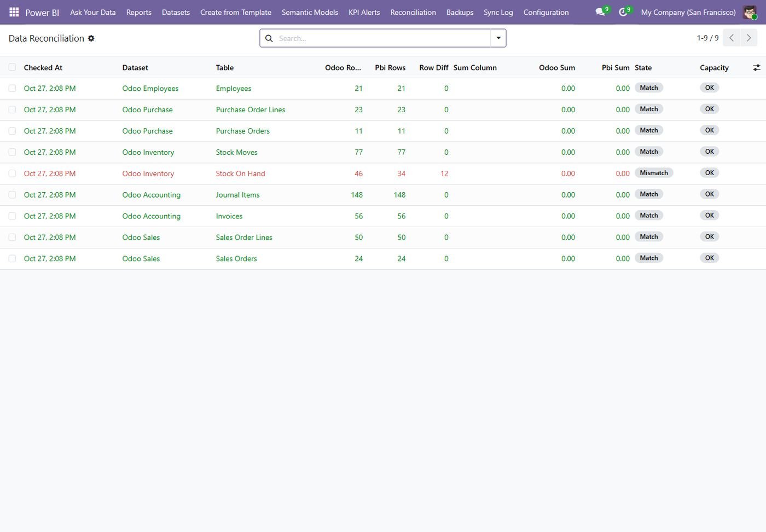The height and width of the screenshot is (532, 766).
Task: Click the Purchase Orders table cell
Action: tap(243, 131)
